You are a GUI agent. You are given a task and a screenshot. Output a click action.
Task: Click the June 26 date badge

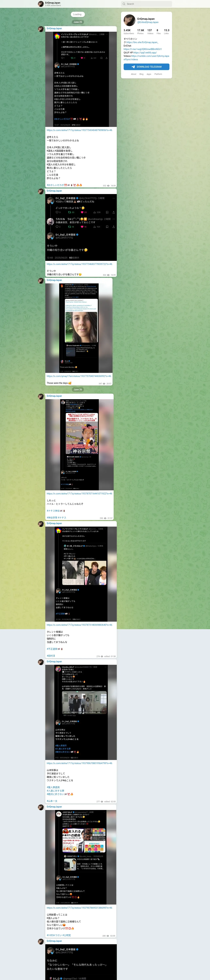click(x=78, y=390)
